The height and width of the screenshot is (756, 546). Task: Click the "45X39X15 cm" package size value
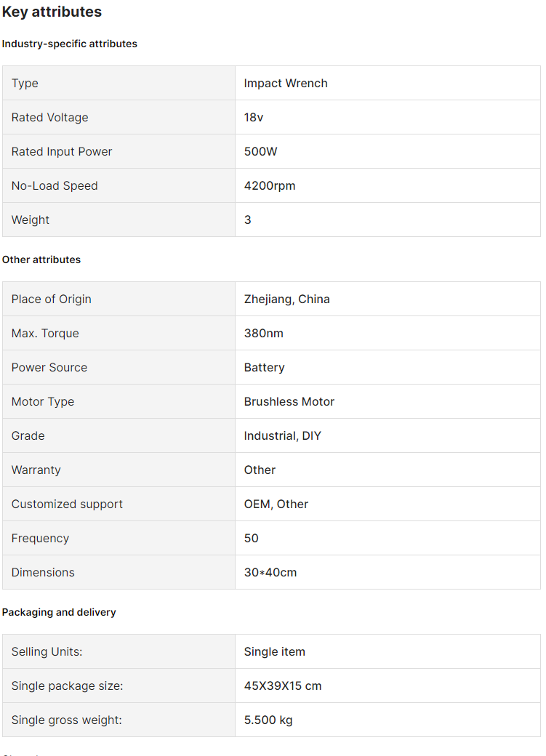click(x=283, y=685)
